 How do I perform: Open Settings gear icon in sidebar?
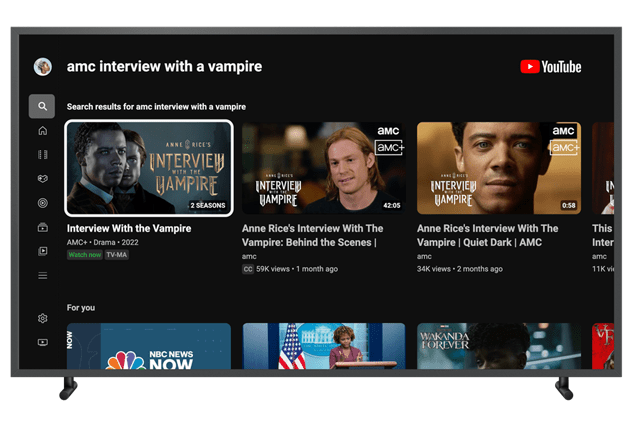pyautogui.click(x=42, y=318)
